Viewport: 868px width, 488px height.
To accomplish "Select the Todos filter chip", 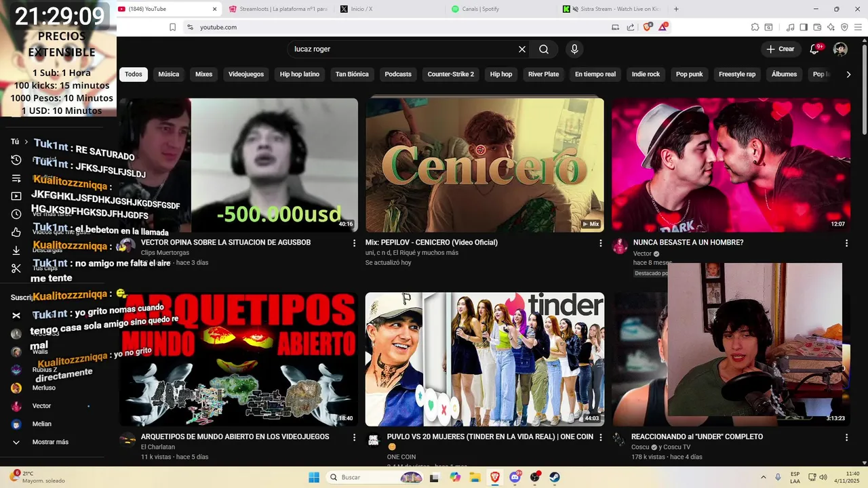I will pos(134,75).
